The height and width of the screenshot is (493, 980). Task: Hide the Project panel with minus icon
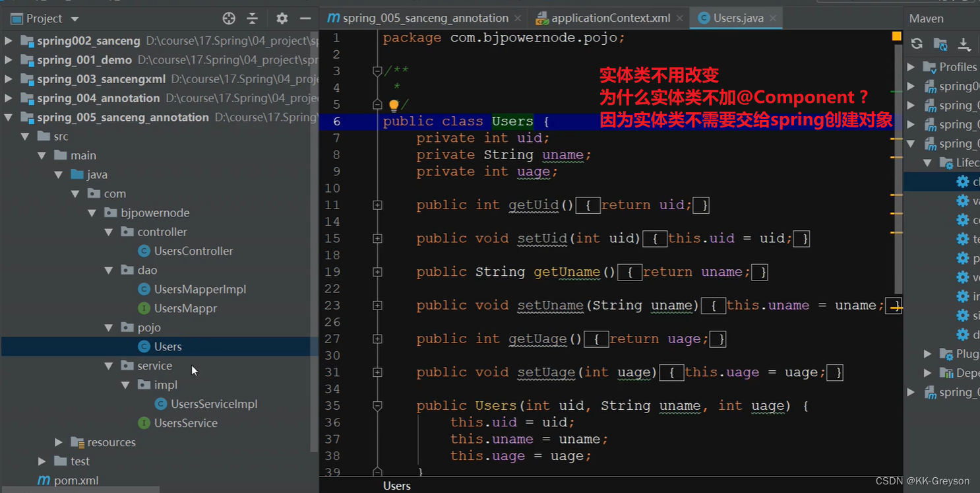(305, 18)
